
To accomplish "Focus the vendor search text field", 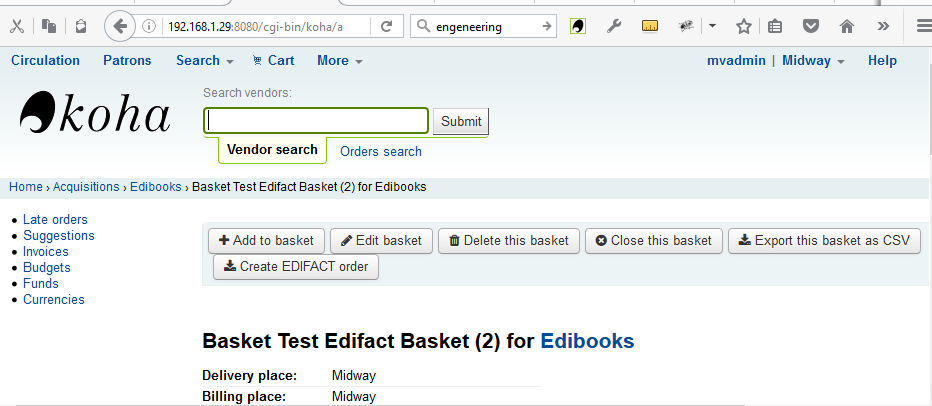I will (316, 121).
